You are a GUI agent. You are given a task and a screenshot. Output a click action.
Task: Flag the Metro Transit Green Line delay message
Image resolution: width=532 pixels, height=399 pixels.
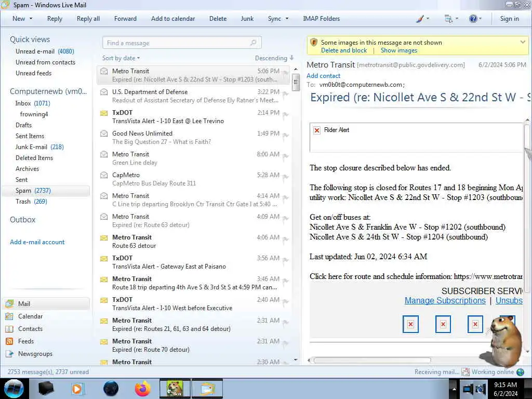[x=285, y=156]
